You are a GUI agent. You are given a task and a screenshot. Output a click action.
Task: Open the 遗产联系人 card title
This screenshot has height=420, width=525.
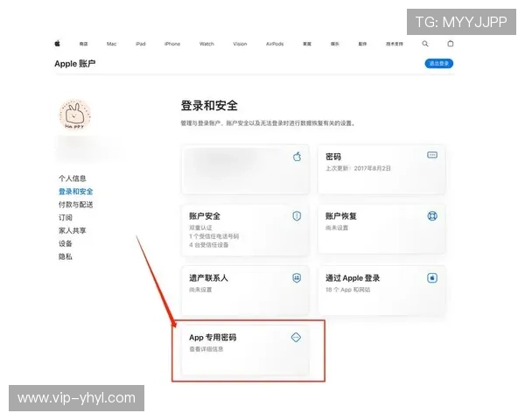208,278
